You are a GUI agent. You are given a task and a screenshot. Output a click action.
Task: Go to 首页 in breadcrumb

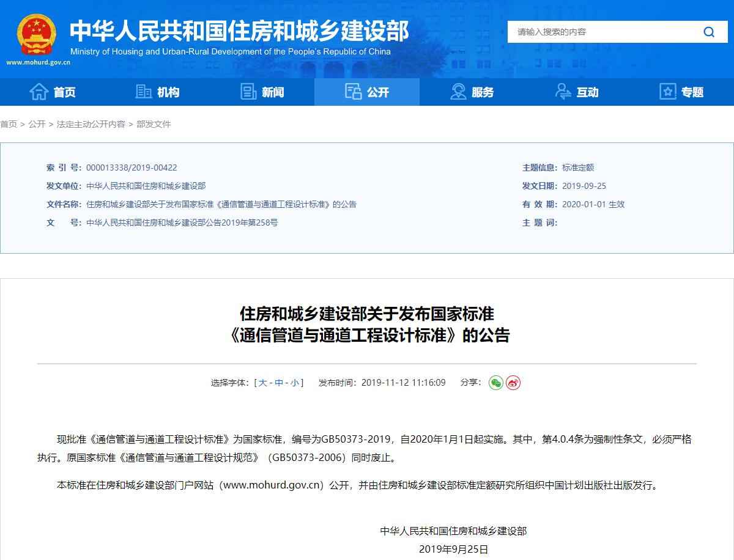(9, 124)
